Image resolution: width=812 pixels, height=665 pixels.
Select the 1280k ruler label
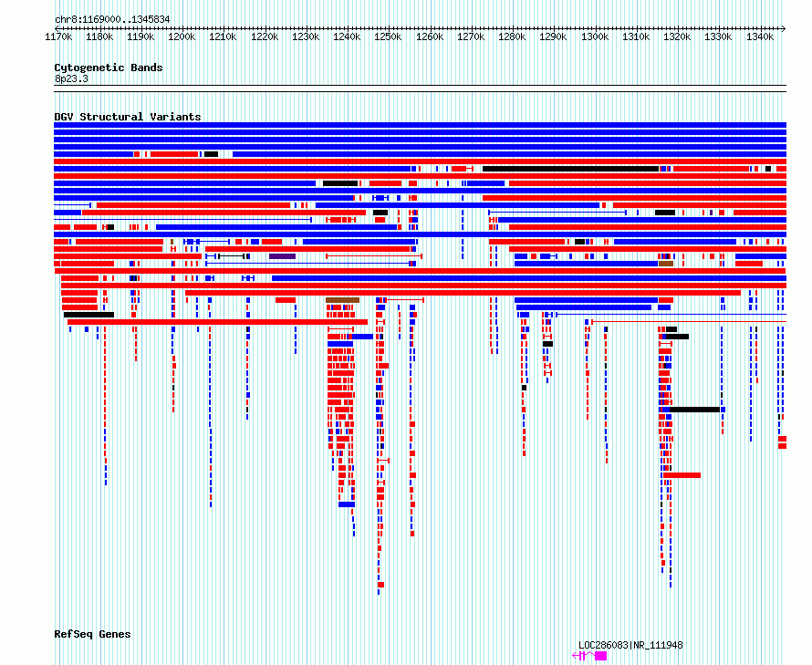pos(512,36)
